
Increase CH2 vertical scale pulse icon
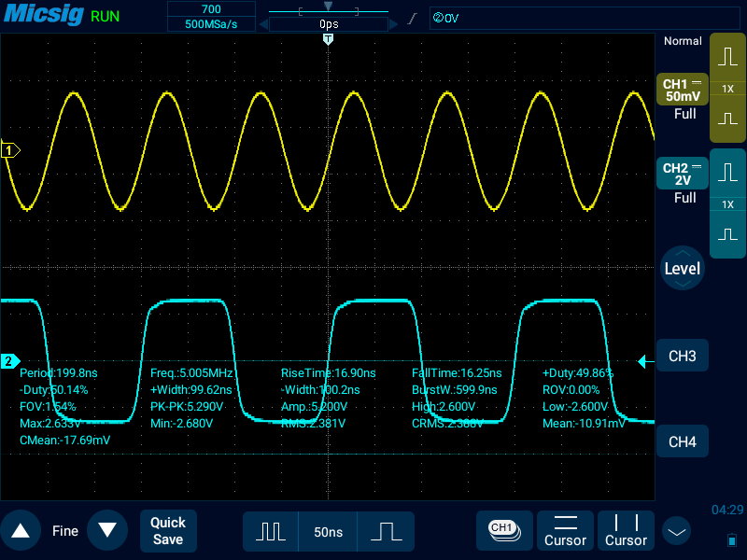point(727,172)
